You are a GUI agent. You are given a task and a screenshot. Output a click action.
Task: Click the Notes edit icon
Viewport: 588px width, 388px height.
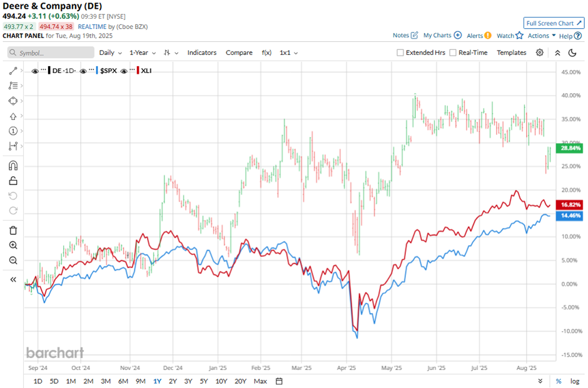coord(414,35)
